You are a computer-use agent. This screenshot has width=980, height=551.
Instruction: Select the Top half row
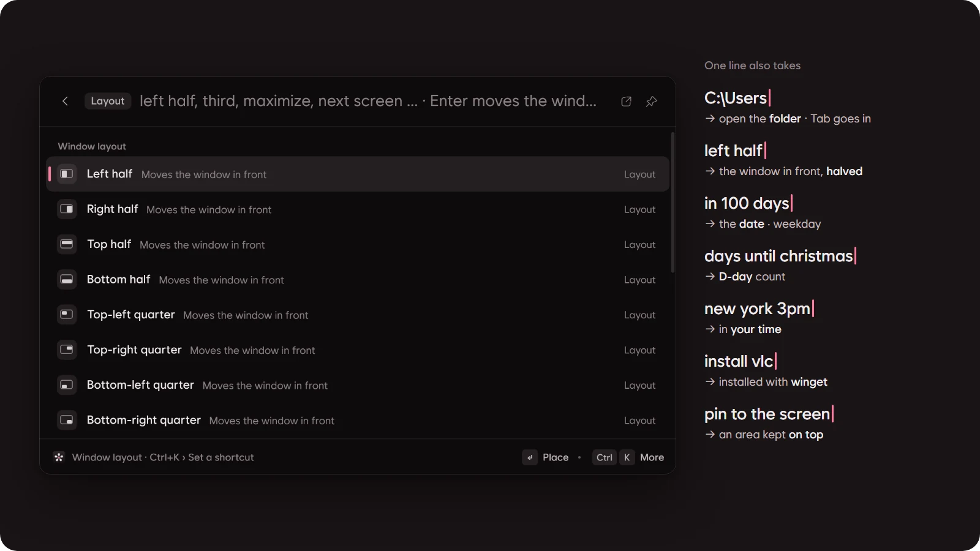tap(358, 244)
